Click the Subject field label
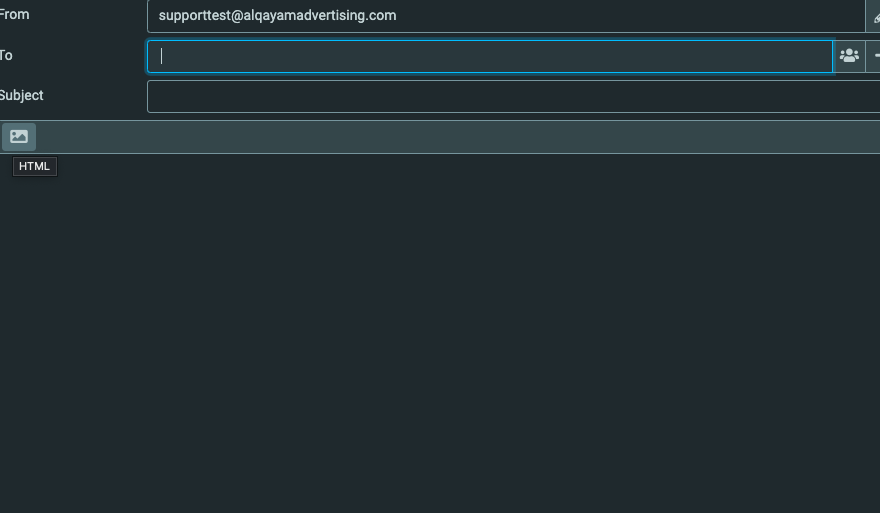The width and height of the screenshot is (880, 513). pyautogui.click(x=21, y=96)
